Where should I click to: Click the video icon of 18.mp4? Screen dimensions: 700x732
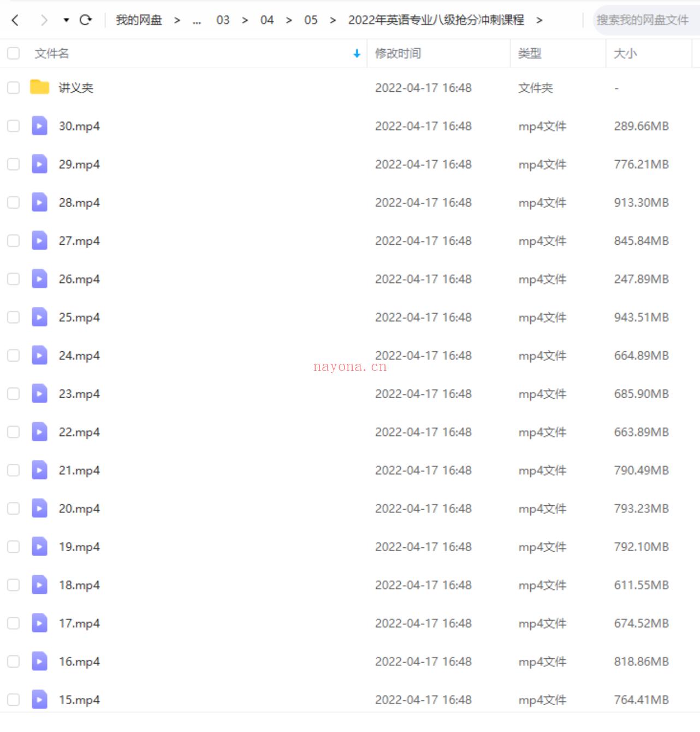pyautogui.click(x=39, y=585)
